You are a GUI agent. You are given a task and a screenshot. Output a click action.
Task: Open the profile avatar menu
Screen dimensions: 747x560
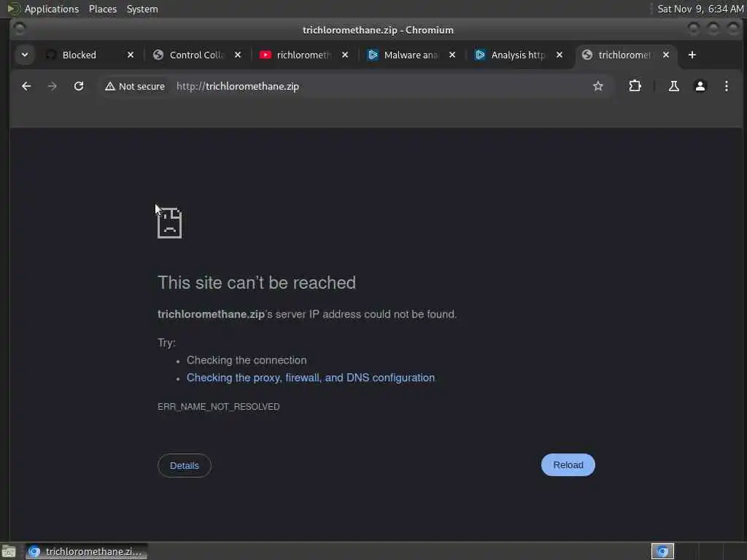click(x=700, y=86)
